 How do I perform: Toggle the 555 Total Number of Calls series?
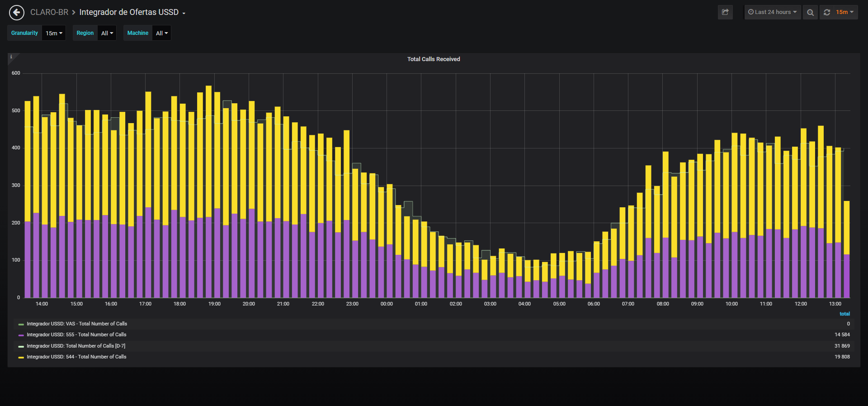pos(76,335)
